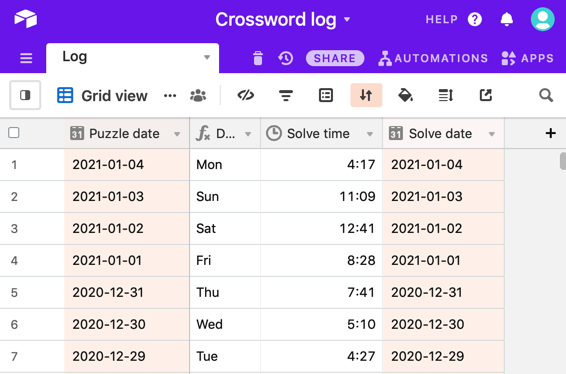Click the Solve time column header
Screen dimensions: 566x374
point(321,134)
